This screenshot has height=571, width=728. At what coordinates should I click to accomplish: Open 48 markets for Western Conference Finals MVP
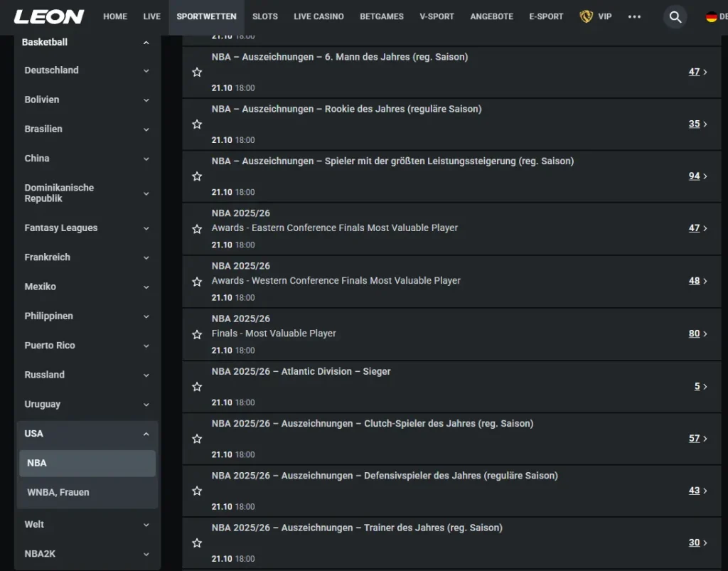(697, 281)
